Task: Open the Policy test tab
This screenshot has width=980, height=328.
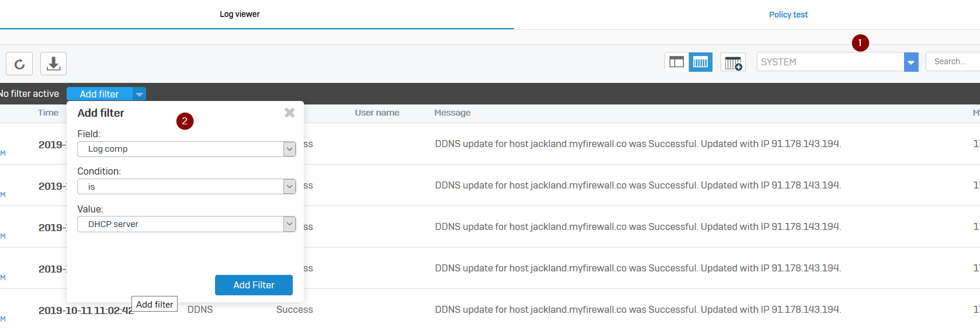Action: pyautogui.click(x=788, y=15)
